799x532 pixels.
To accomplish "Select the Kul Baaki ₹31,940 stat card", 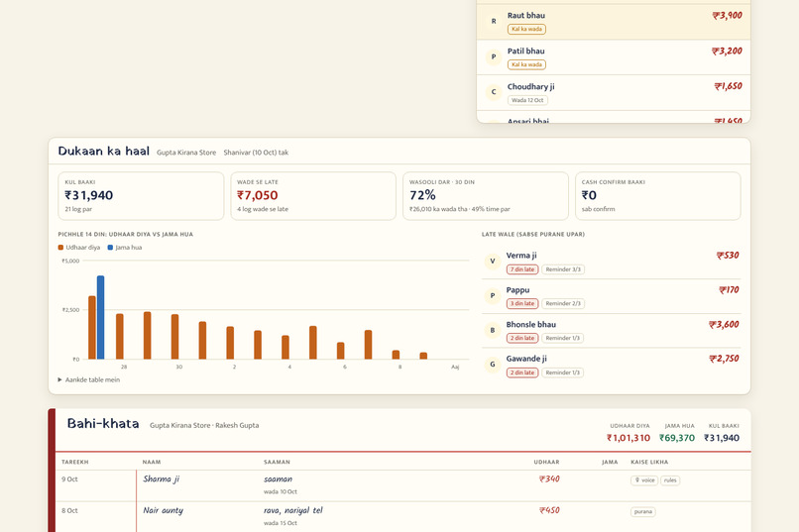I will click(x=141, y=196).
